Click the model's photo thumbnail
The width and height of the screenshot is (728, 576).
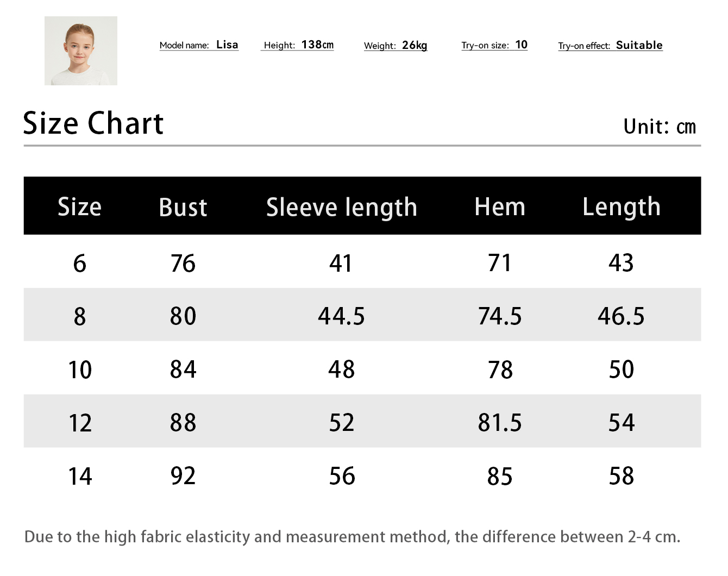81,51
